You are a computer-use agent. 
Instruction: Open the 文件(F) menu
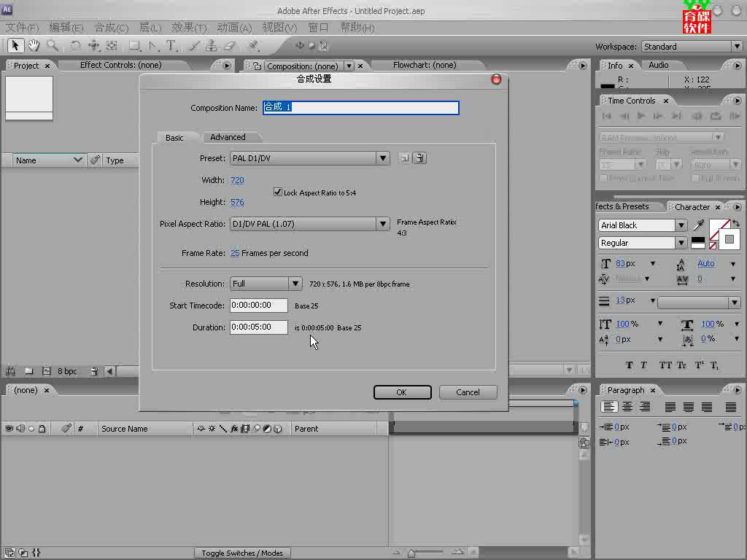point(22,28)
